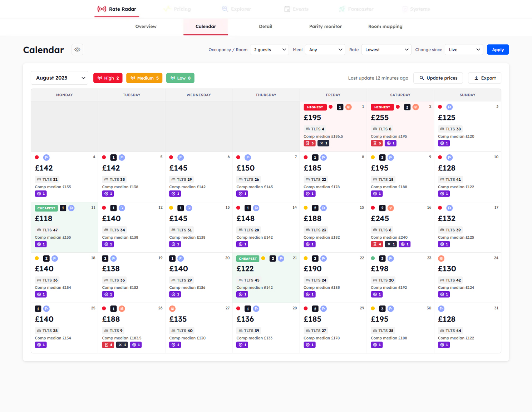Click the orange icon on August 27 cell
Viewport: 532px width, 412px height.
(172, 309)
